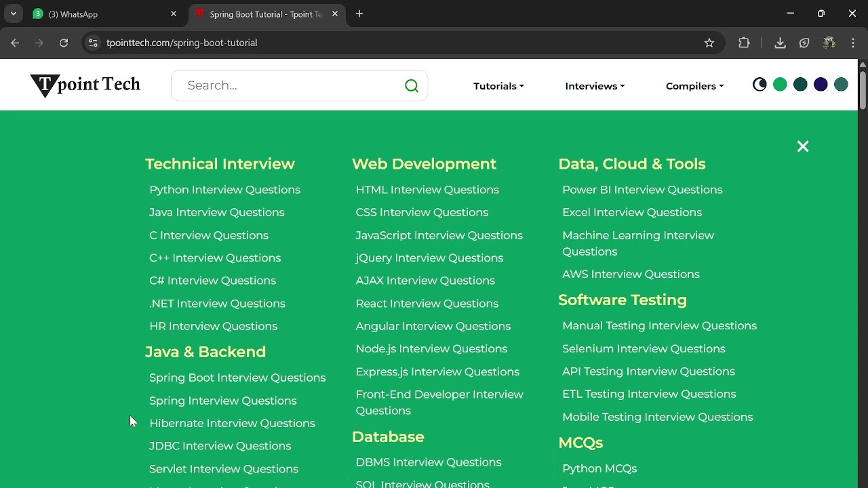Select the bright green theme swatch
The width and height of the screenshot is (868, 488).
pyautogui.click(x=780, y=85)
